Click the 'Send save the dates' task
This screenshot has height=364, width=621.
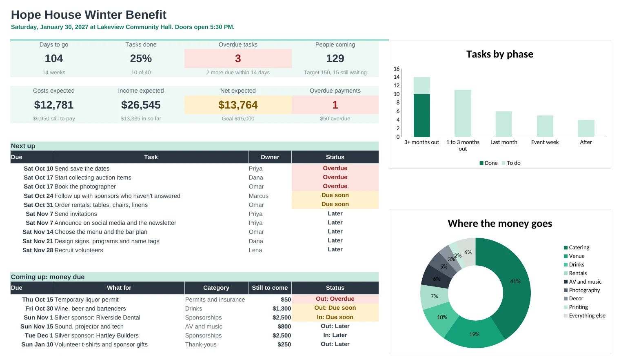82,169
